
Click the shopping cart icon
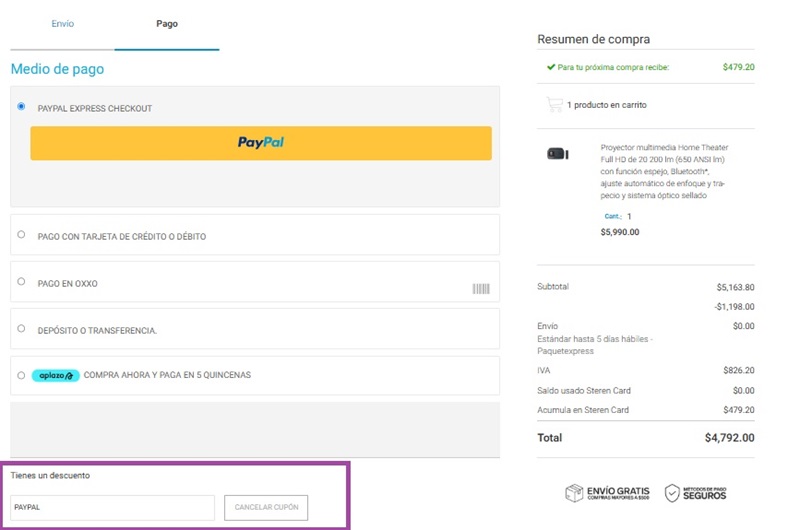tap(554, 104)
